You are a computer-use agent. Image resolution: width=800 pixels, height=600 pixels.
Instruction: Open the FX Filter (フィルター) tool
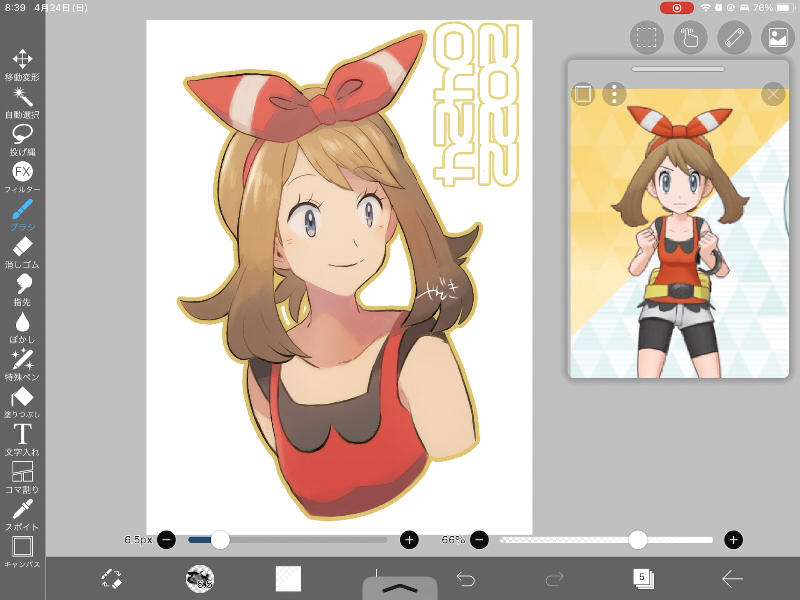pos(22,178)
